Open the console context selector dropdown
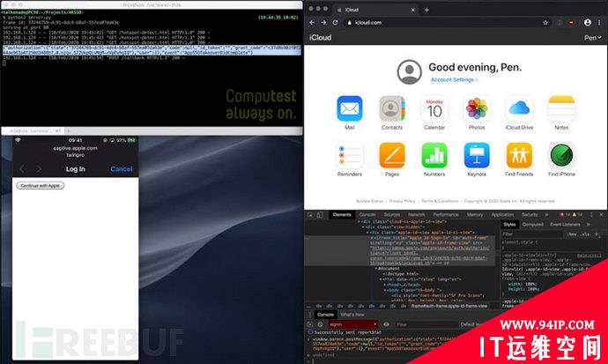The height and width of the screenshot is (364, 608). pos(352,324)
